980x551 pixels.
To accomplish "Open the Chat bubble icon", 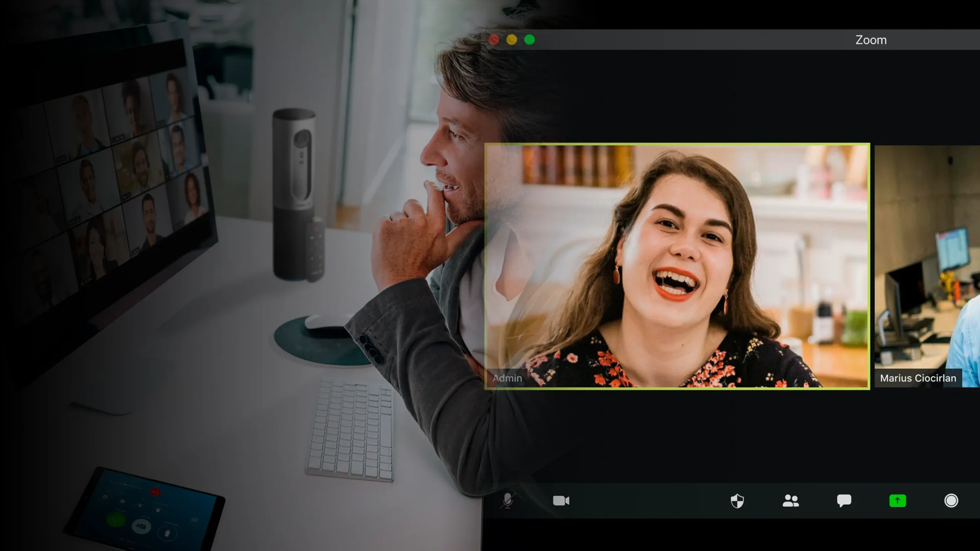I will [844, 500].
